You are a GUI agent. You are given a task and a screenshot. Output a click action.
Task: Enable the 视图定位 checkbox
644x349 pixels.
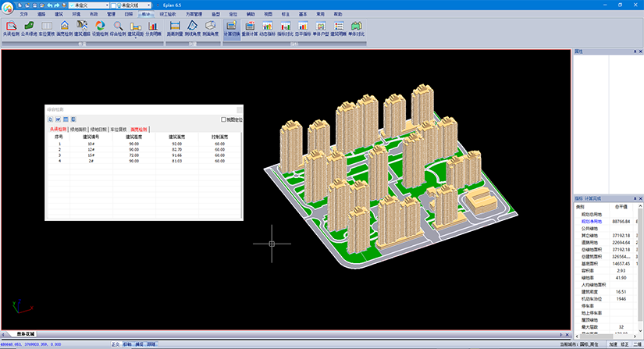[222, 119]
